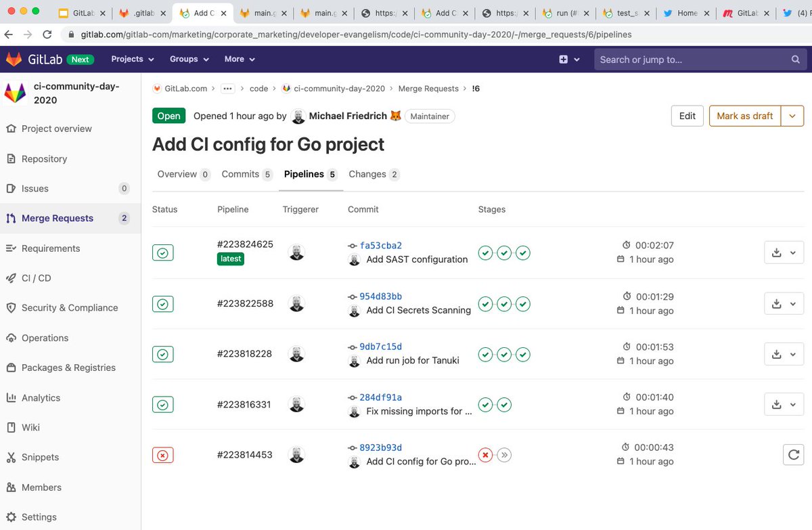
Task: Open artifacts download dropdown for #223824625
Action: tap(784, 252)
